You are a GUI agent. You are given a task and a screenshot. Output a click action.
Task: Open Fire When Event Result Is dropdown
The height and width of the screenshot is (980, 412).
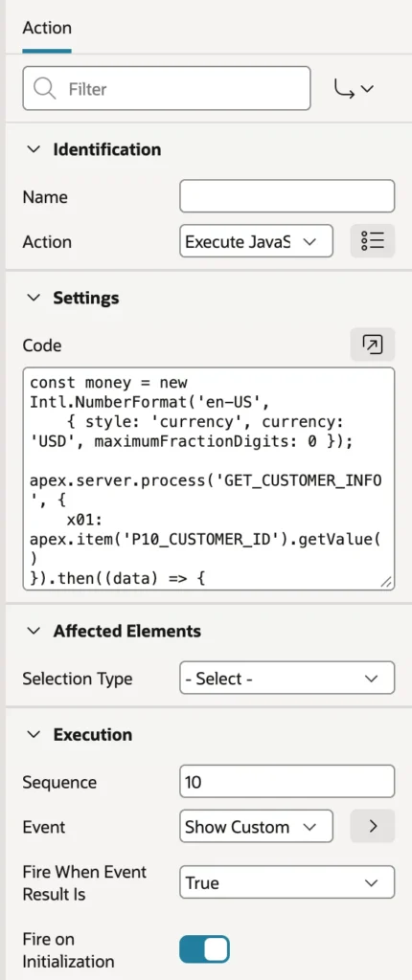pyautogui.click(x=287, y=882)
